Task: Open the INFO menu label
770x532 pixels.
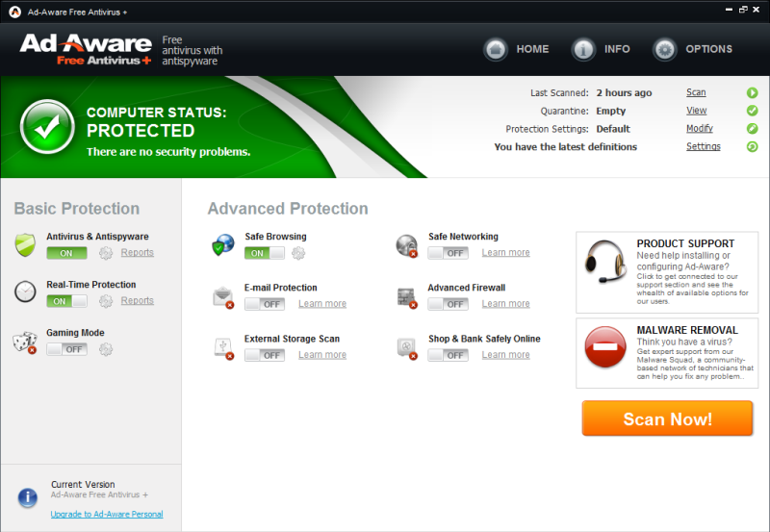Action: pos(617,49)
